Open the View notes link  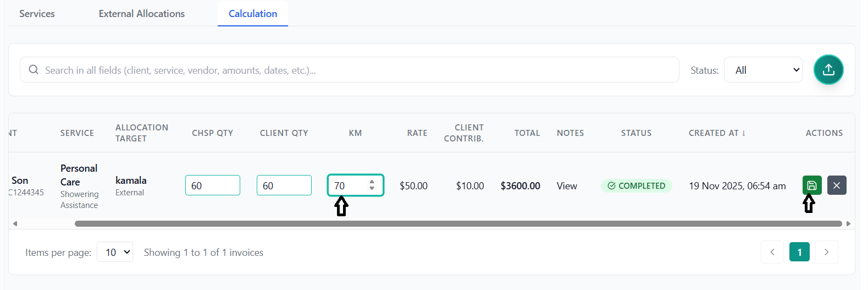point(567,186)
